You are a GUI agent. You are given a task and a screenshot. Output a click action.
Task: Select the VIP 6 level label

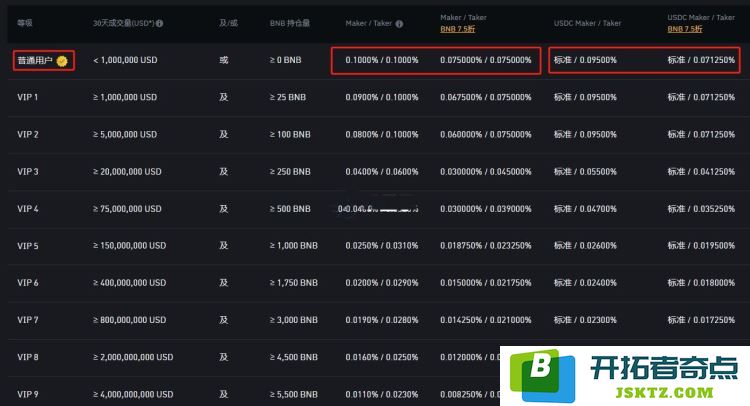pyautogui.click(x=28, y=283)
